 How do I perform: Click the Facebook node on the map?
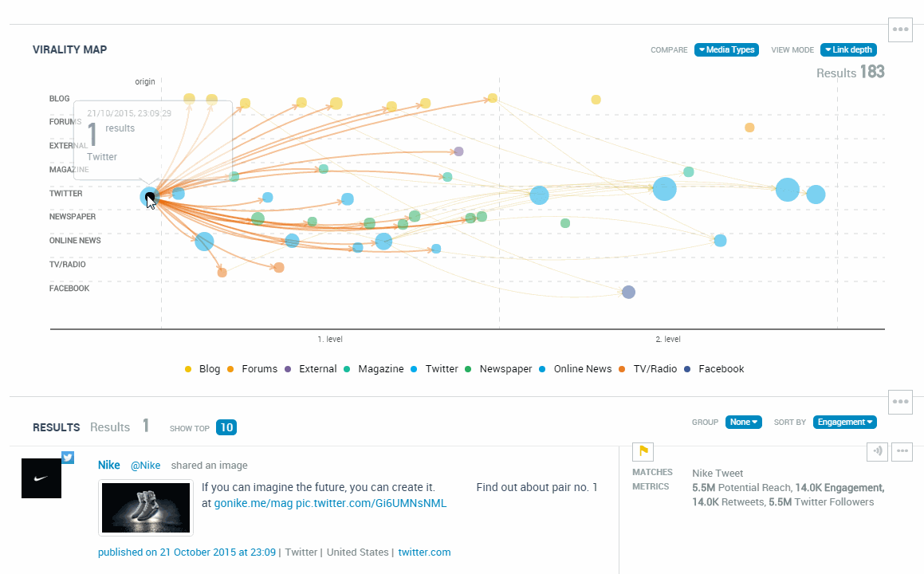click(x=628, y=293)
